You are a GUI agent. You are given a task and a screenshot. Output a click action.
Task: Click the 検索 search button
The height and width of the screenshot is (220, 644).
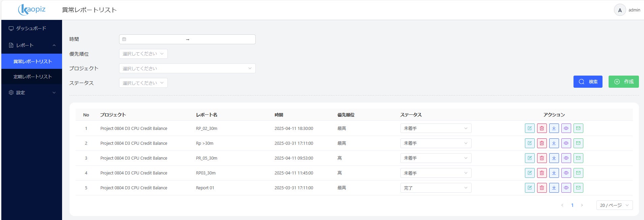pos(588,82)
